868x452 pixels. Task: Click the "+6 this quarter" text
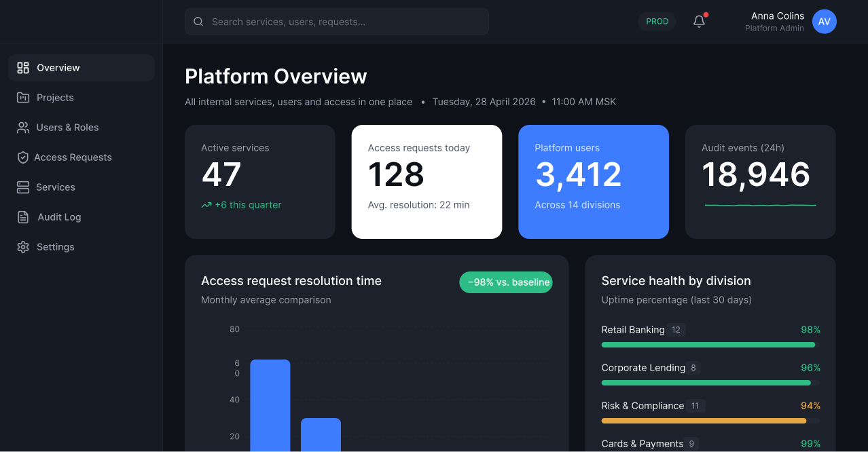click(248, 205)
